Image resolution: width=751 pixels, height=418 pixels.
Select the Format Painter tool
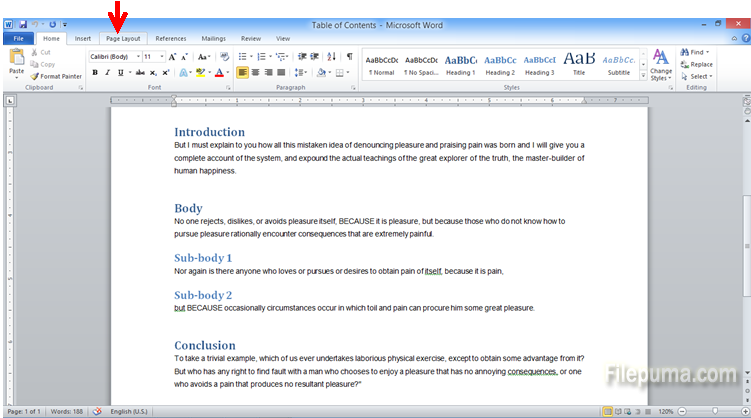(57, 76)
